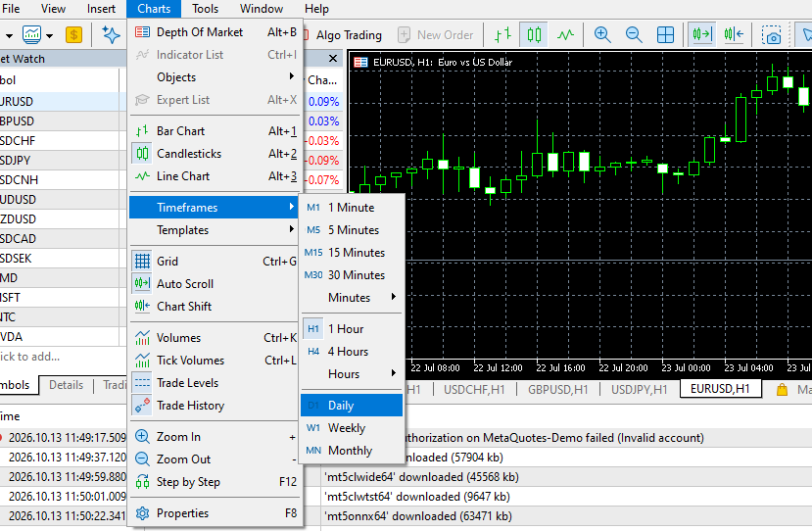
Task: Toggle Tick Volumes in Charts menu
Action: (215, 361)
